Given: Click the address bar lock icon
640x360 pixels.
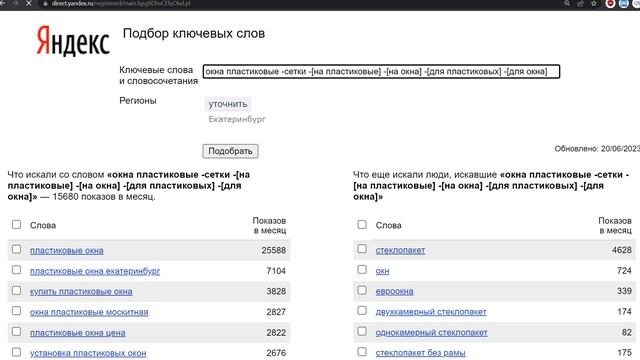Looking at the screenshot, I should (45, 3).
